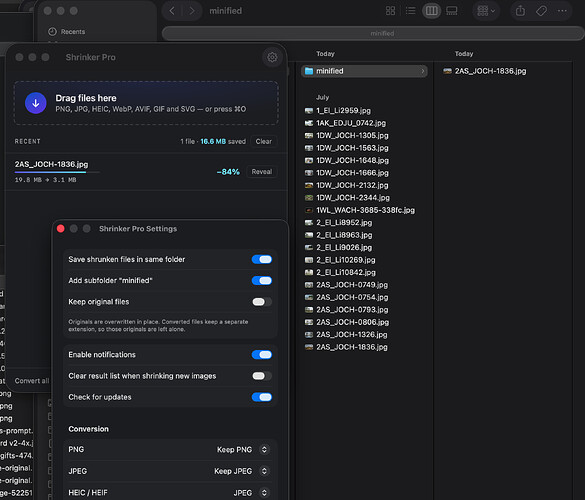Select file 2AS_JOCH-0749.jpg

352,285
